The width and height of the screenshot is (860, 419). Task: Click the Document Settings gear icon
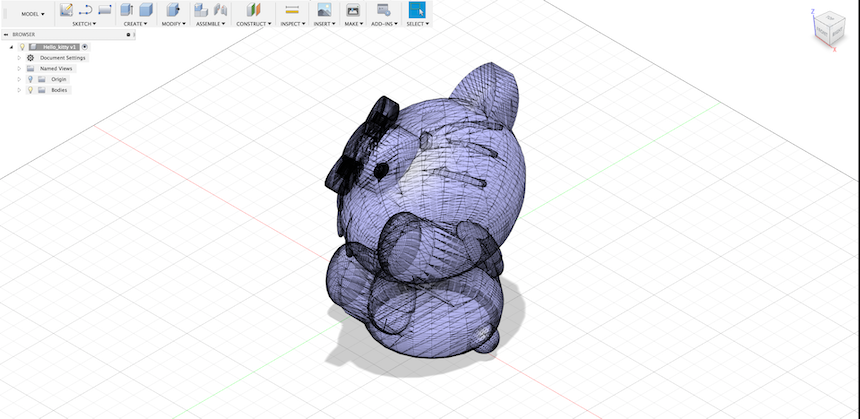point(30,58)
